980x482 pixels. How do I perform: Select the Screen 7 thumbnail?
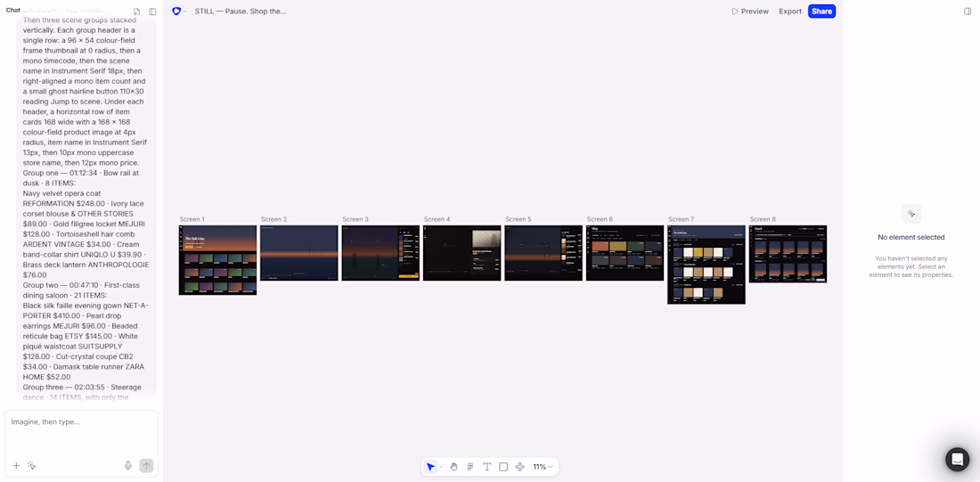click(x=706, y=265)
